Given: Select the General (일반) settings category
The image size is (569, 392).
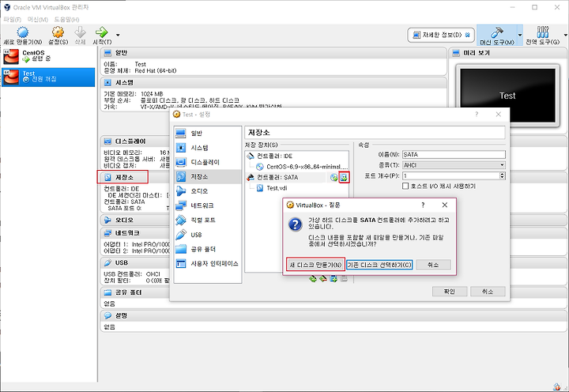Looking at the screenshot, I should tap(208, 134).
